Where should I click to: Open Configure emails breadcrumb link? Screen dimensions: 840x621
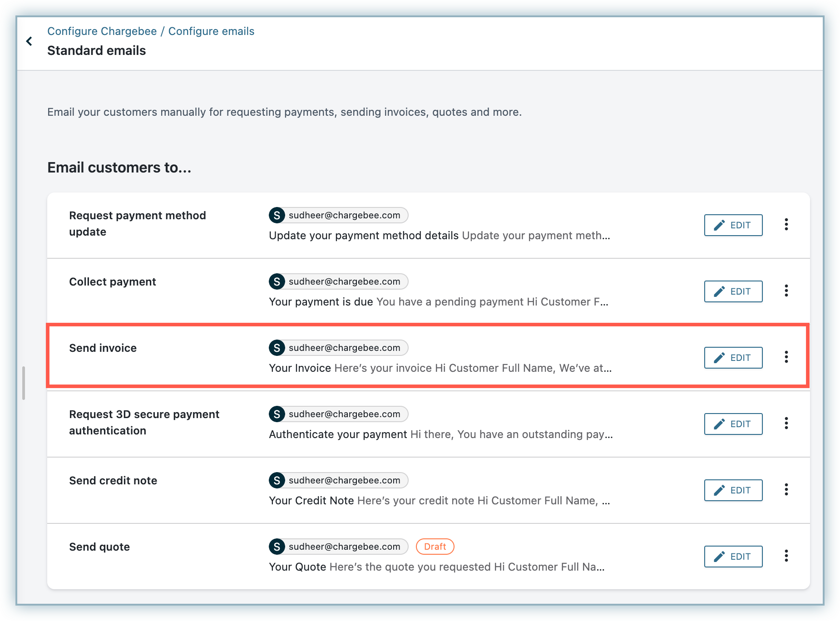click(x=211, y=31)
